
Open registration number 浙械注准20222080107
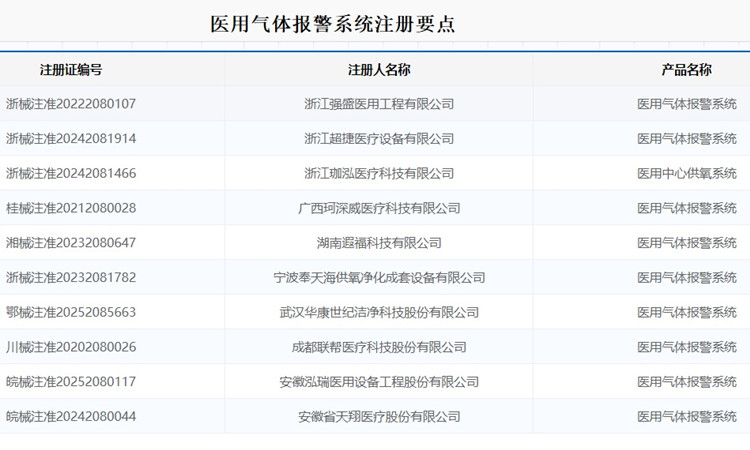tap(71, 104)
